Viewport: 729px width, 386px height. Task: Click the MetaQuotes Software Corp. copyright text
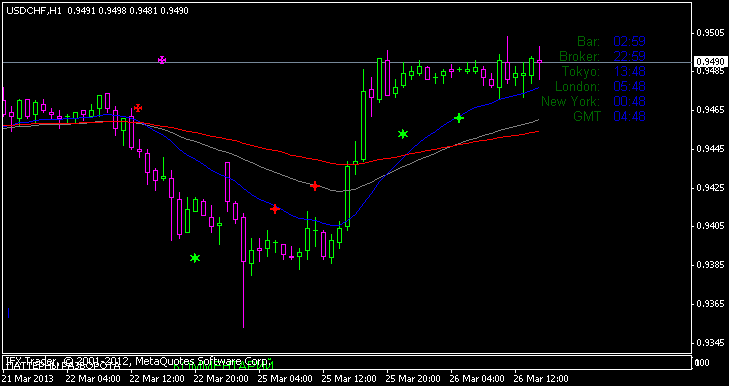(203, 361)
